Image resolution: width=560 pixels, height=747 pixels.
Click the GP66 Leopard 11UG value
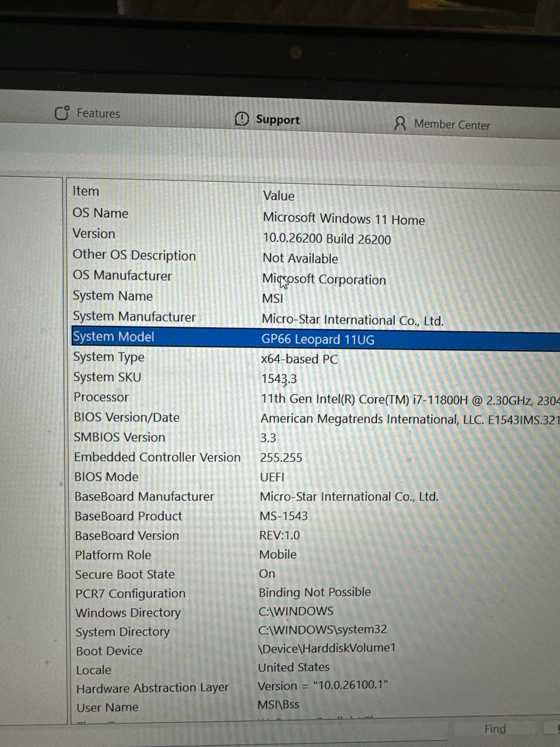(x=318, y=339)
